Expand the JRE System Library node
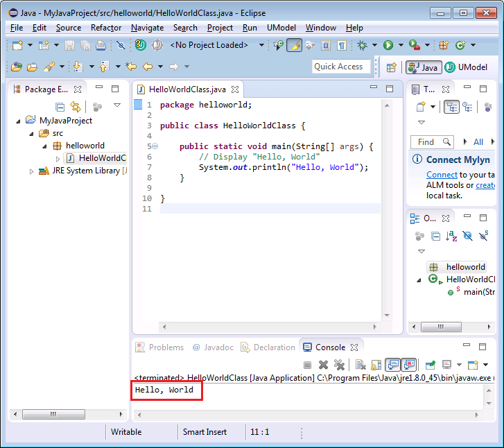Image resolution: width=504 pixels, height=448 pixels. click(x=31, y=171)
